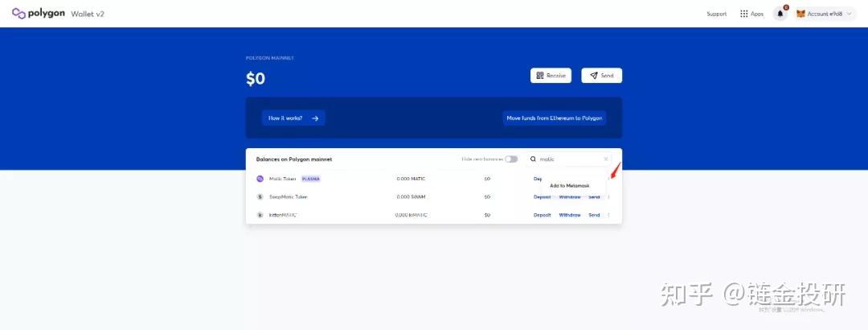Click Withdraw in the SwapMatic Token row
This screenshot has height=330, width=868.
570,197
